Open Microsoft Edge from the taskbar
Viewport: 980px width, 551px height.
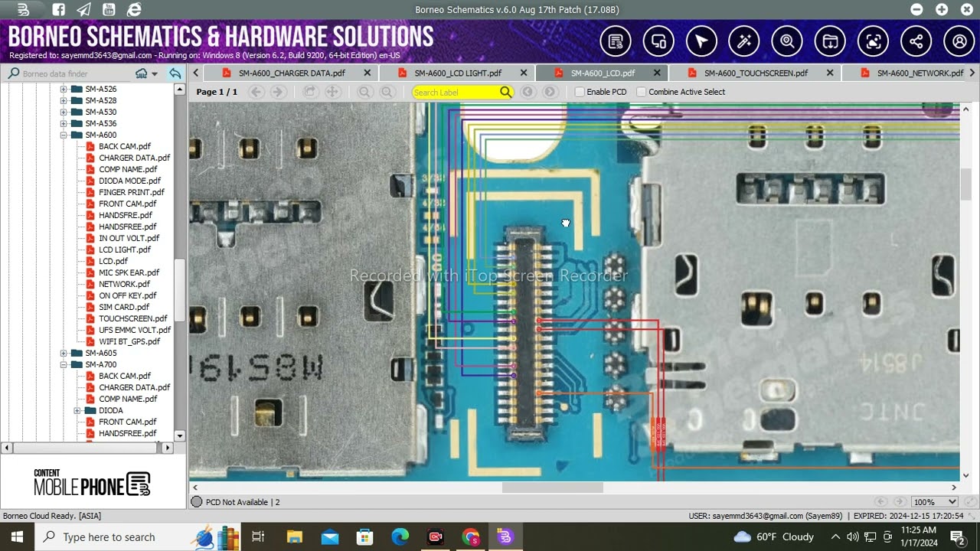tap(400, 537)
